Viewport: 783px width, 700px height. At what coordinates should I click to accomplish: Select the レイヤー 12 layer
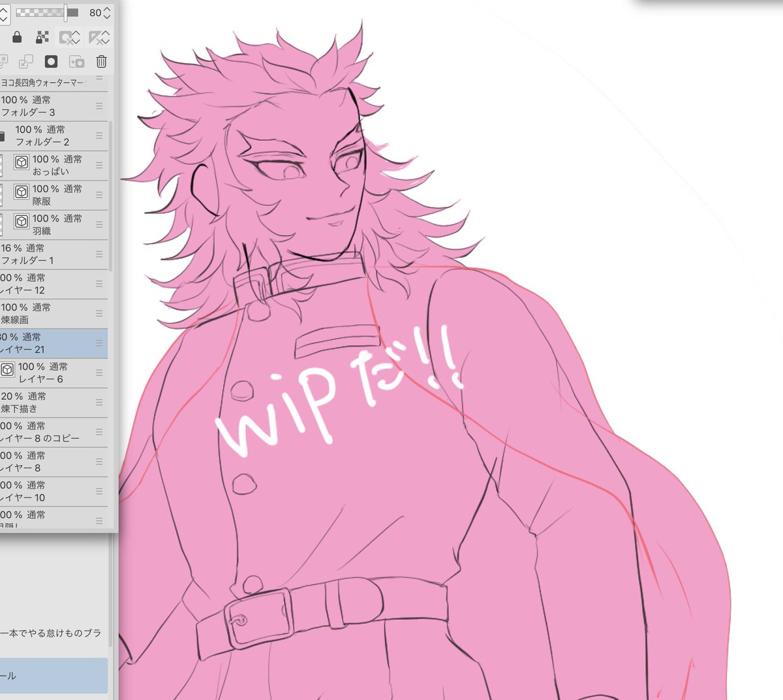coord(54,284)
